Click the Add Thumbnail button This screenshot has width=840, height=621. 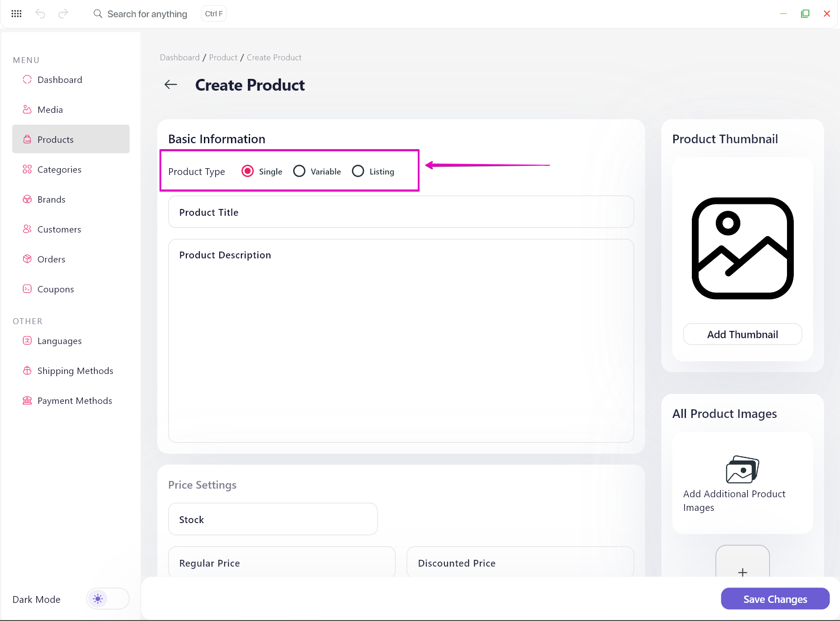(x=743, y=334)
